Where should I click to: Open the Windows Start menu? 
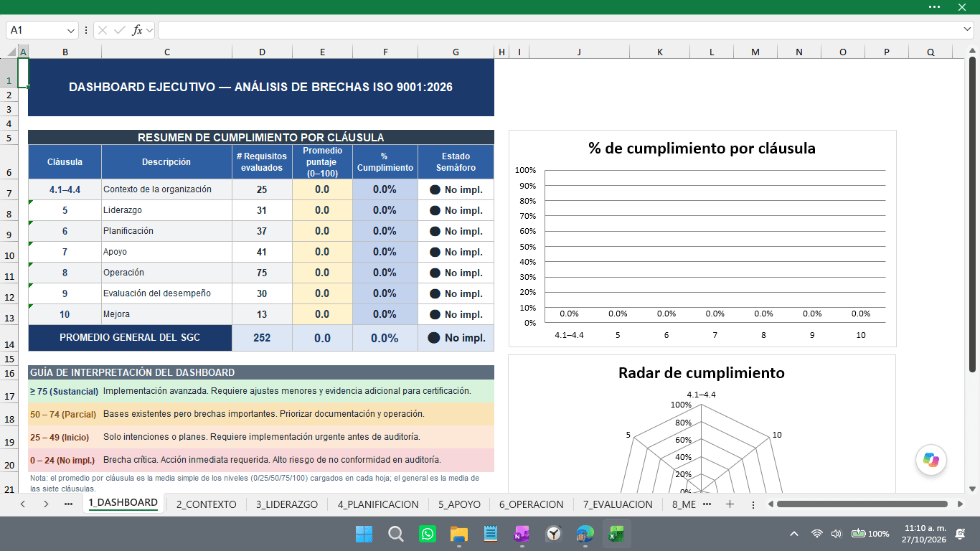pos(364,534)
